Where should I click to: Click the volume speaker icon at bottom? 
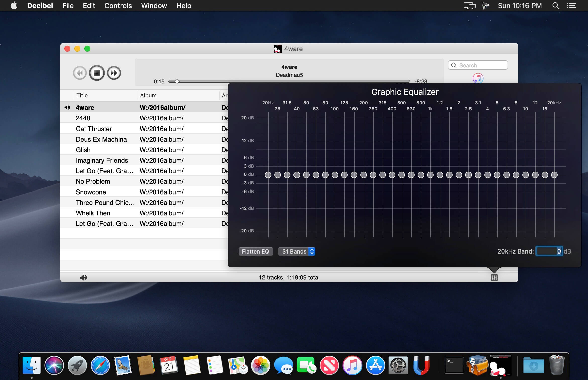(83, 277)
